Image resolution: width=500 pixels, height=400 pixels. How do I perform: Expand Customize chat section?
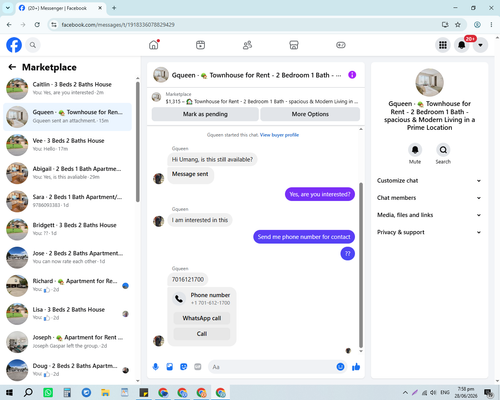click(429, 181)
